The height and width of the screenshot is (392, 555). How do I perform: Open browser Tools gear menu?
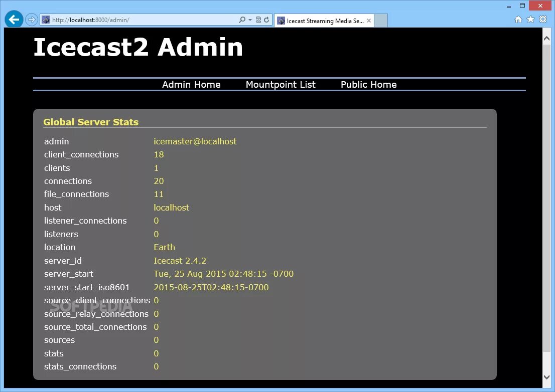pyautogui.click(x=543, y=19)
